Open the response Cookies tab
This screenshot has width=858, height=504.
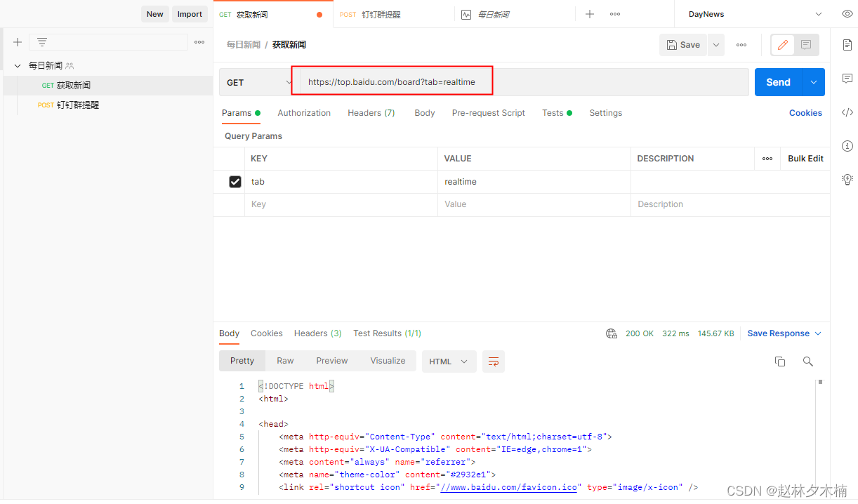(267, 333)
